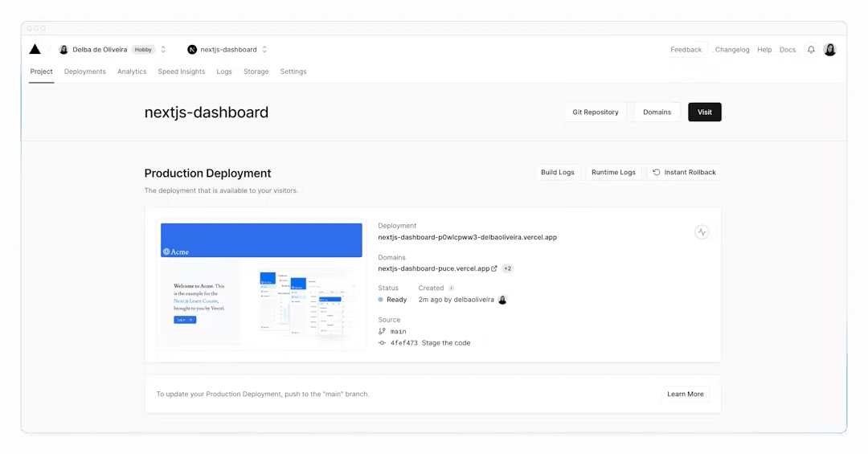Open the Storage tab
868x454 pixels.
point(256,72)
